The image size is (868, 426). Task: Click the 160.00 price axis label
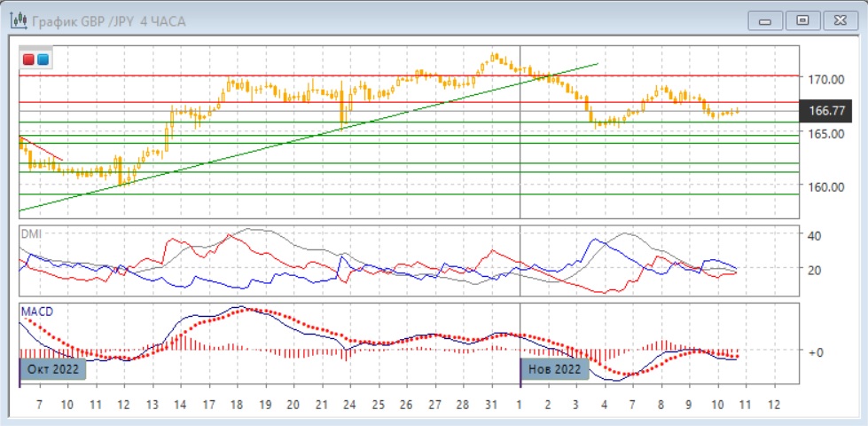824,187
